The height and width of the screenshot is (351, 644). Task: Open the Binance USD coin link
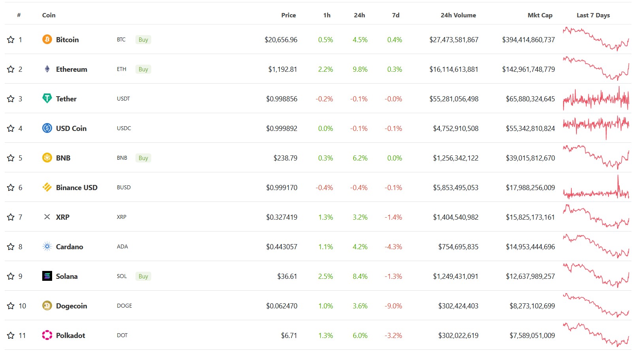click(77, 187)
